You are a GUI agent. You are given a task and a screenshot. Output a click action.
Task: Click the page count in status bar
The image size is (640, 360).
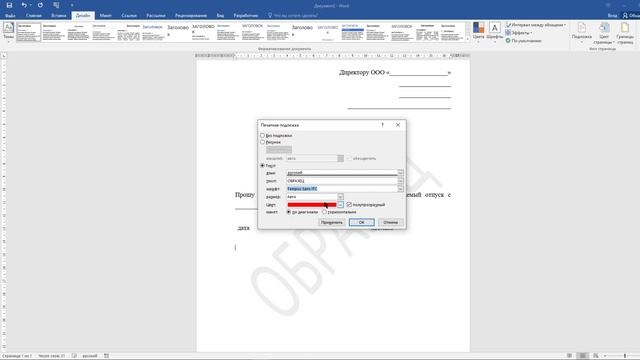(17, 356)
